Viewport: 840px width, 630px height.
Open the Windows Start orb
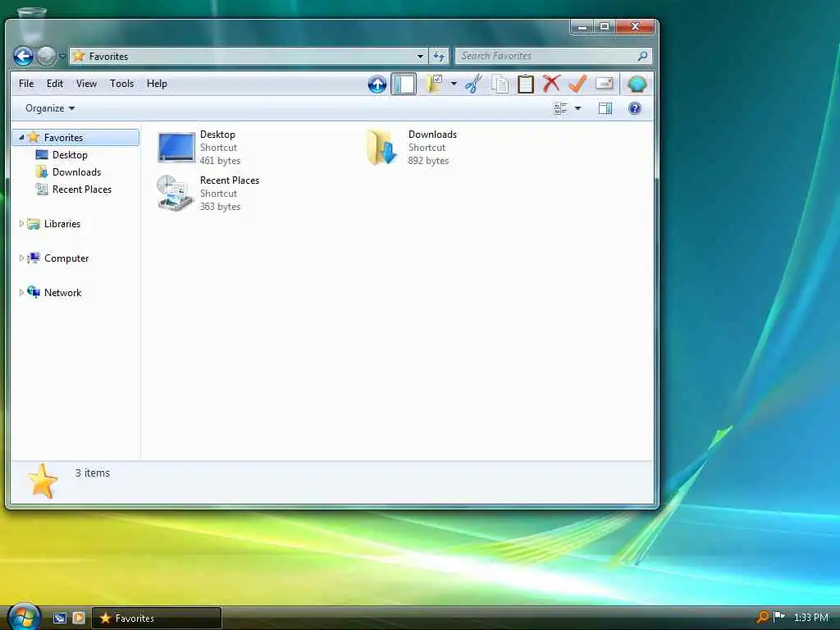click(x=24, y=617)
